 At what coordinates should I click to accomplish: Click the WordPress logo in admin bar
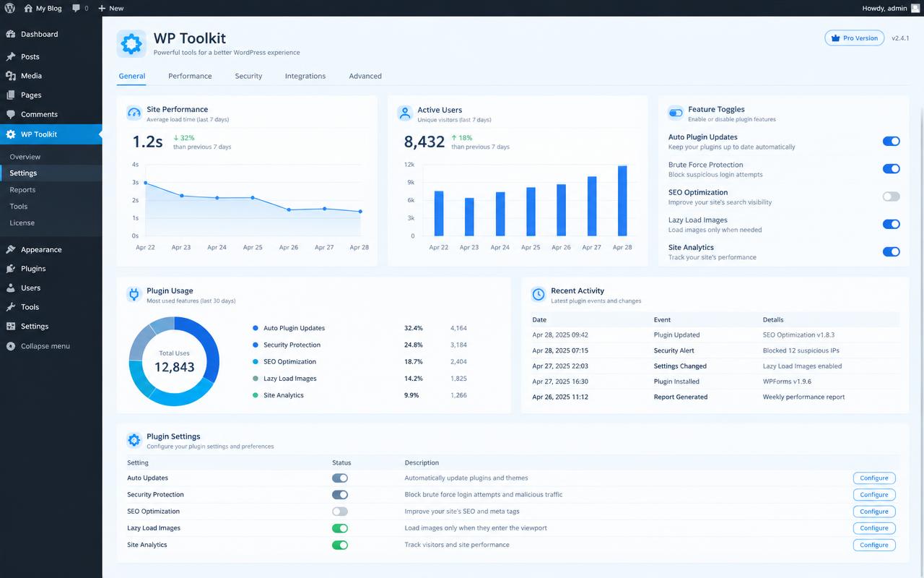click(9, 8)
